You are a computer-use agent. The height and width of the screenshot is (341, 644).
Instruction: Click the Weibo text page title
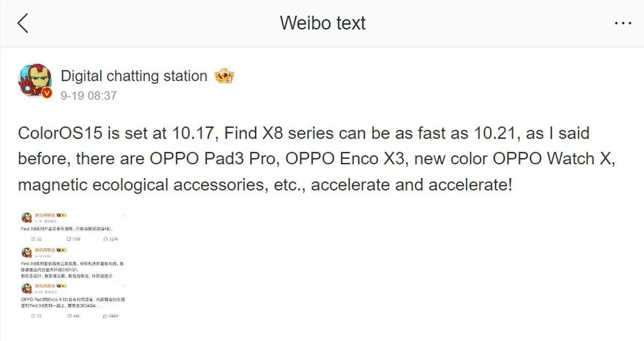(323, 23)
